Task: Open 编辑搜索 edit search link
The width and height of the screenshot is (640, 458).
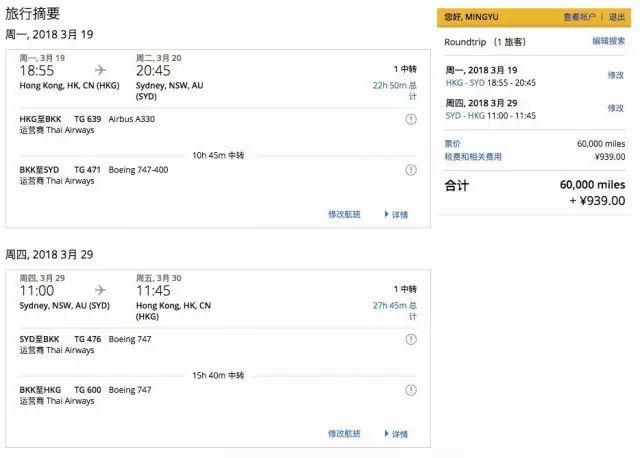Action: click(x=609, y=41)
